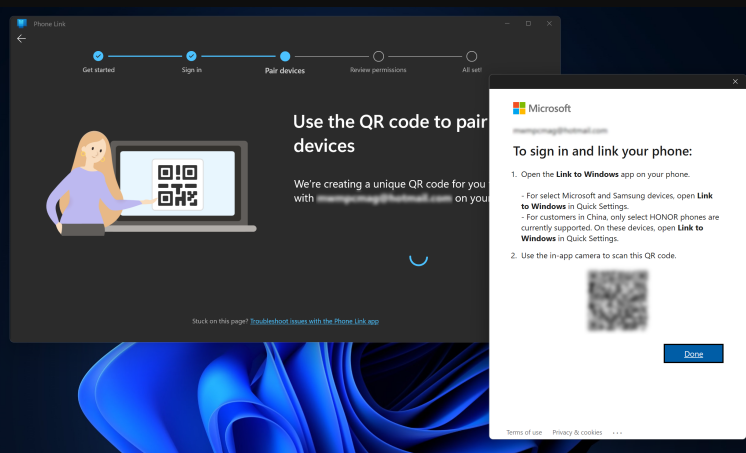Click the 'Get started' step label
Screen dimensions: 746x453
click(x=98, y=70)
